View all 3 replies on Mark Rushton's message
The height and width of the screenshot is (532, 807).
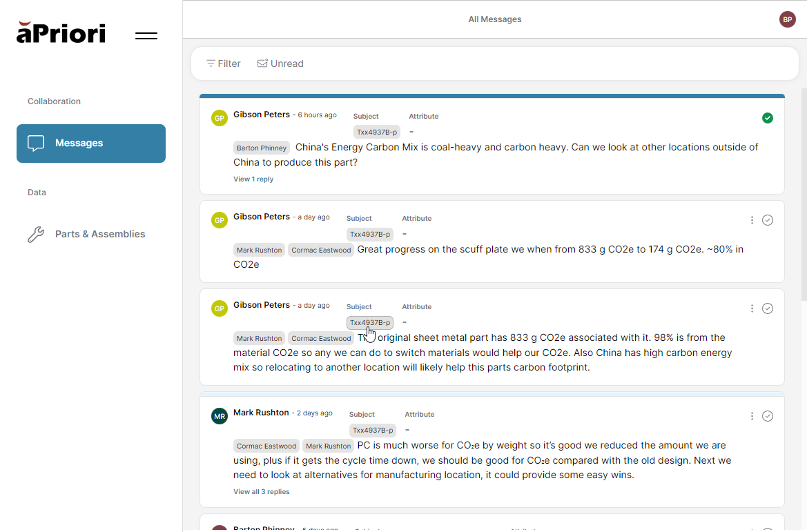tap(261, 491)
